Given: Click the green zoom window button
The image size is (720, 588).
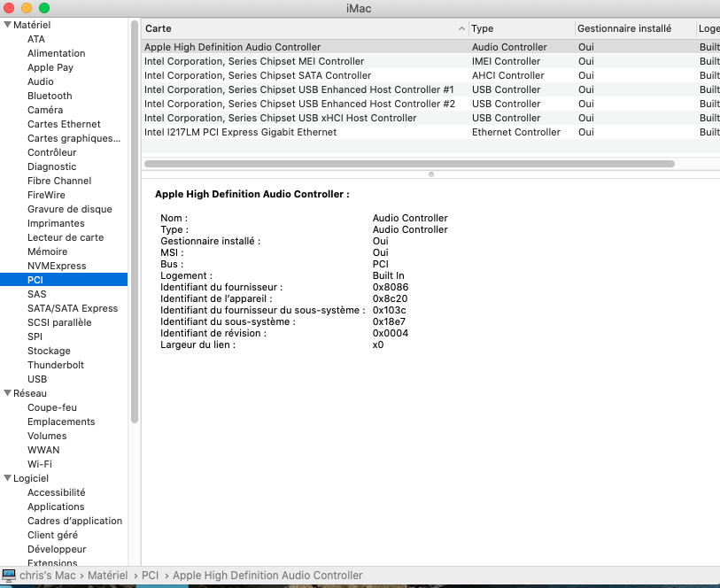Looking at the screenshot, I should 44,8.
